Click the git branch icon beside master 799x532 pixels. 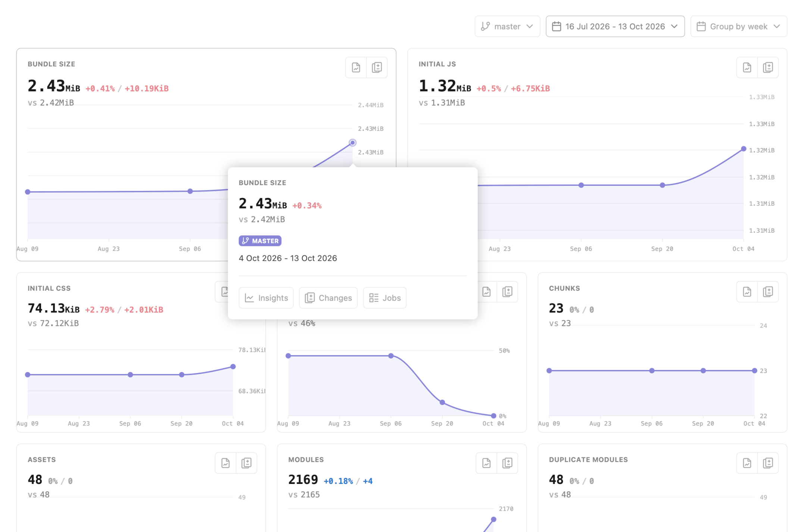tap(485, 26)
